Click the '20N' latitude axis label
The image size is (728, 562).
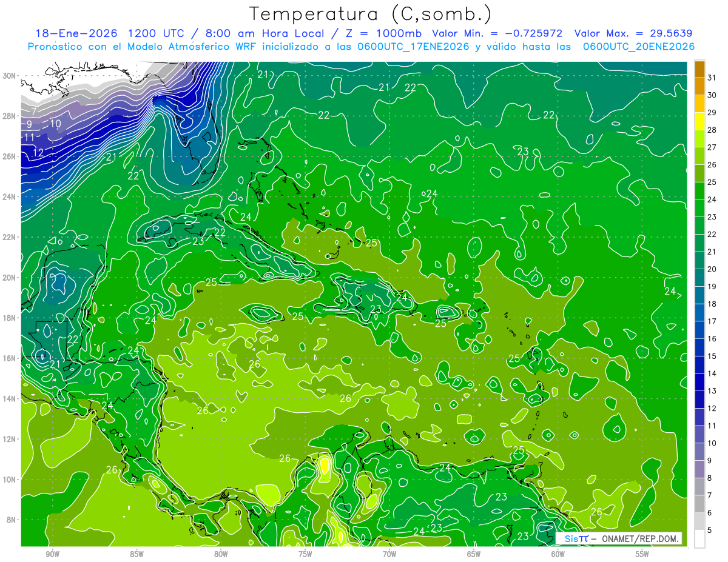pos(10,278)
